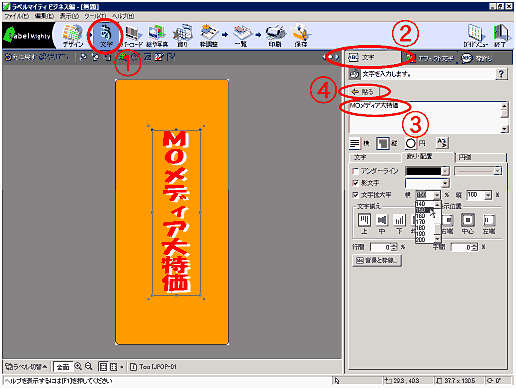This screenshot has height=388, width=516.
Task: Toggle the 文字拡大率 magnification checkbox
Action: tap(355, 195)
